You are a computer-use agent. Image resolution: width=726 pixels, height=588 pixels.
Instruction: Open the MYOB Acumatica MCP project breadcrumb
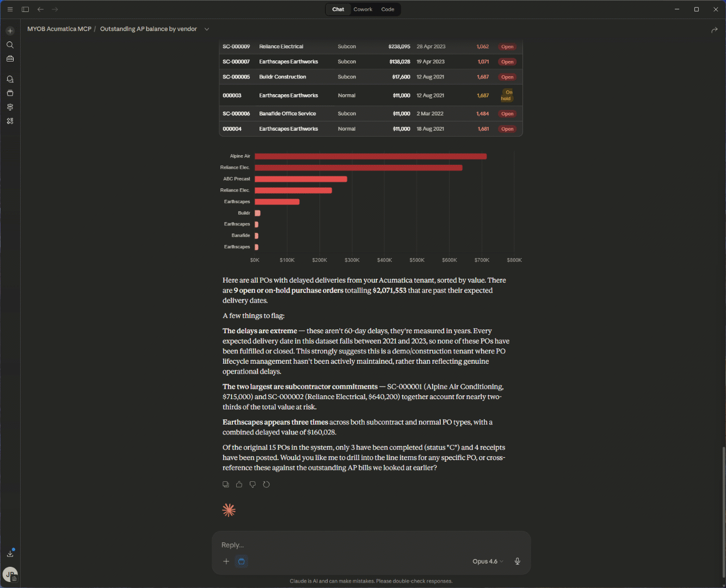pyautogui.click(x=59, y=29)
